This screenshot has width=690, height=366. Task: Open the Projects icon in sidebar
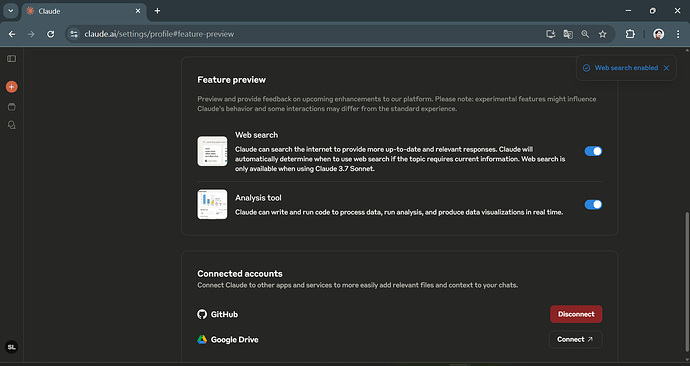11,107
